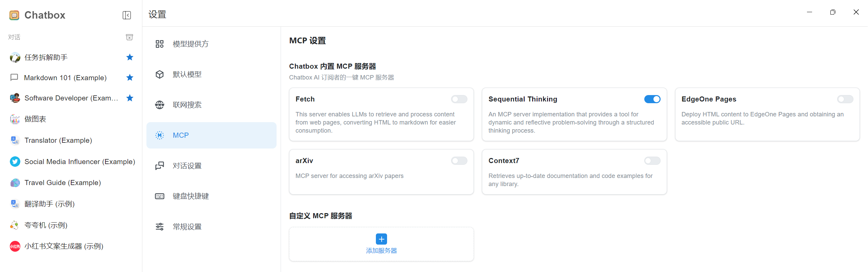Click the MCP settings icon
This screenshot has height=272, width=868.
(160, 135)
